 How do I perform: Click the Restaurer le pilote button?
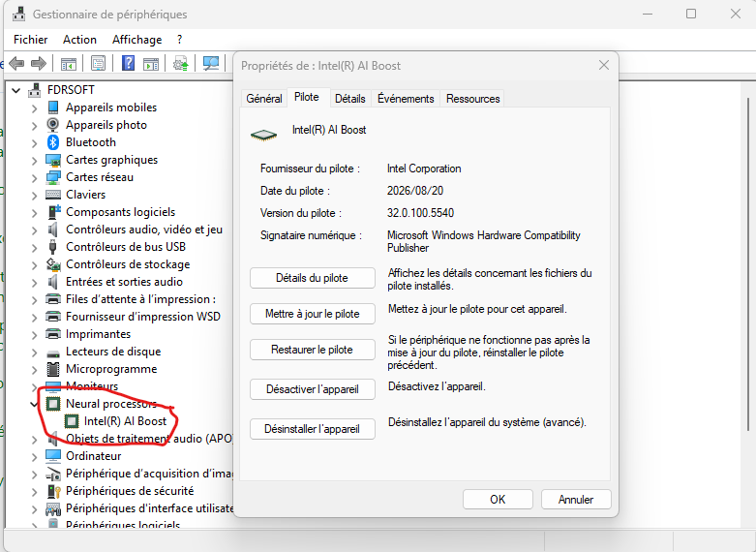coord(313,350)
